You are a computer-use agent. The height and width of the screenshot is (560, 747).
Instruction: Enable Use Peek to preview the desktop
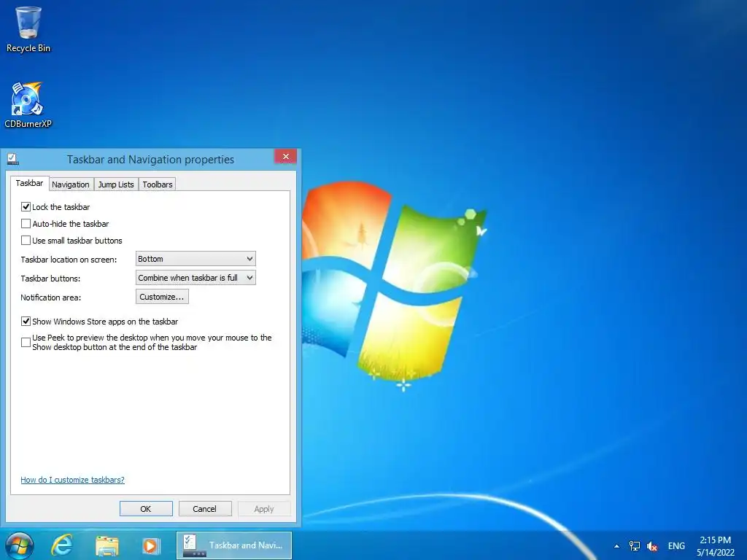click(x=26, y=343)
